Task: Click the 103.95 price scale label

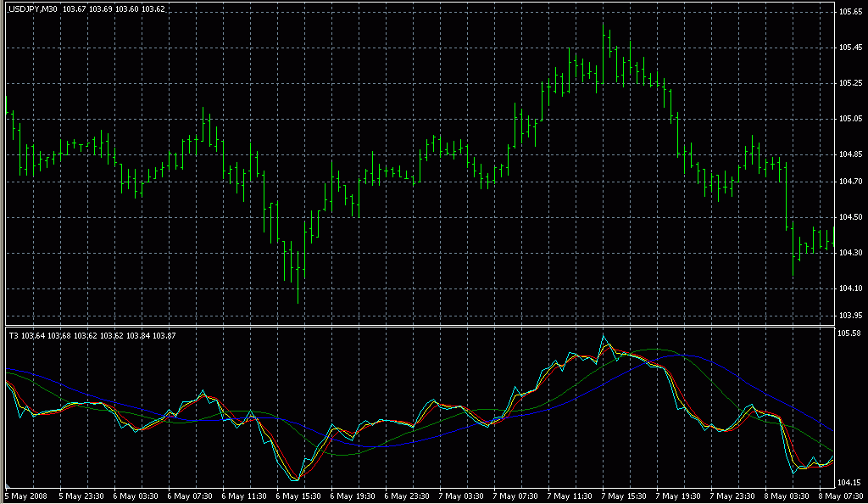Action: click(850, 316)
